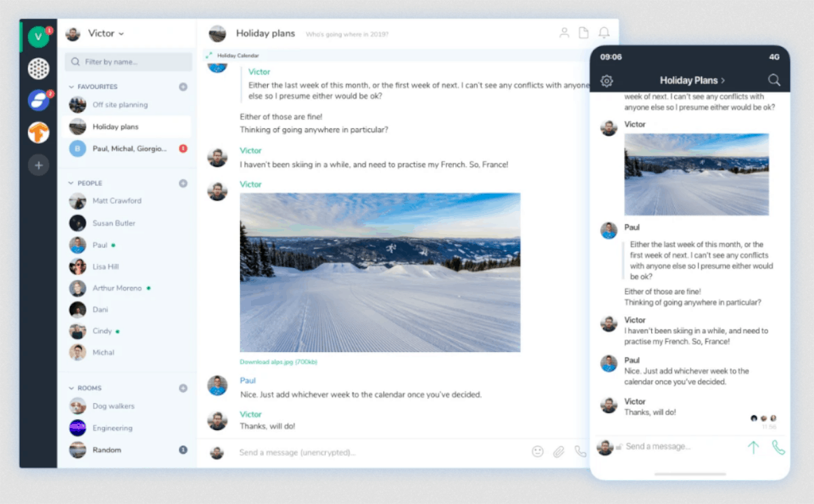Start new chat via People plus icon

coord(183,183)
